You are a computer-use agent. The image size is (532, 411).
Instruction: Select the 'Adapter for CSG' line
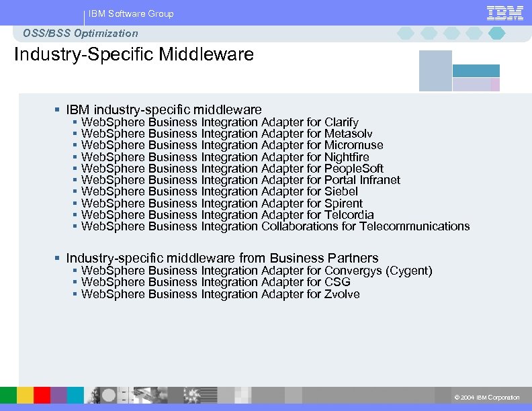216,282
